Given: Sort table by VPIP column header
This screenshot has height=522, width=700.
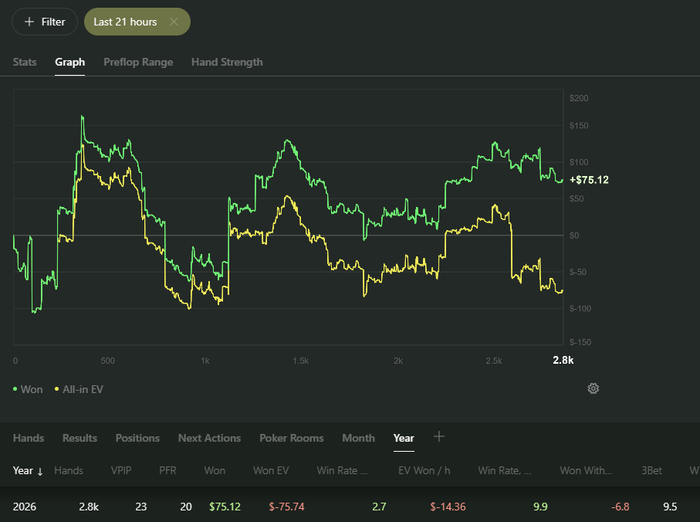Looking at the screenshot, I should [121, 471].
